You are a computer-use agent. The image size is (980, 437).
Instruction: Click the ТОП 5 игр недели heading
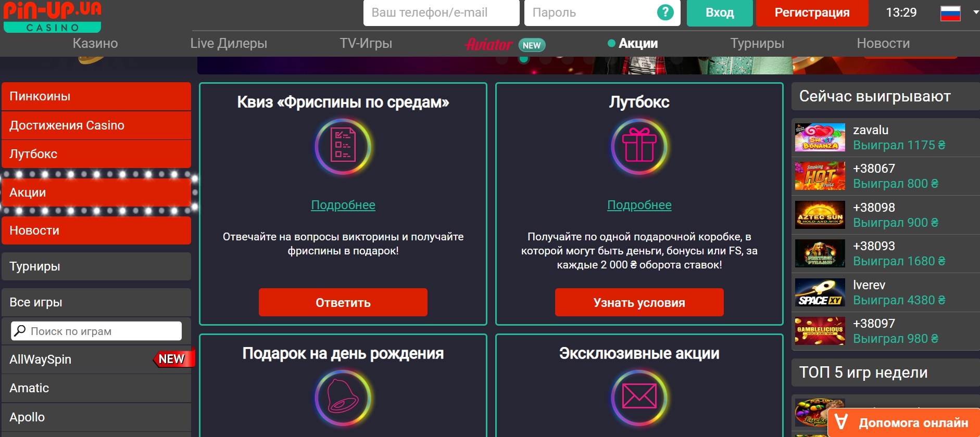(863, 372)
